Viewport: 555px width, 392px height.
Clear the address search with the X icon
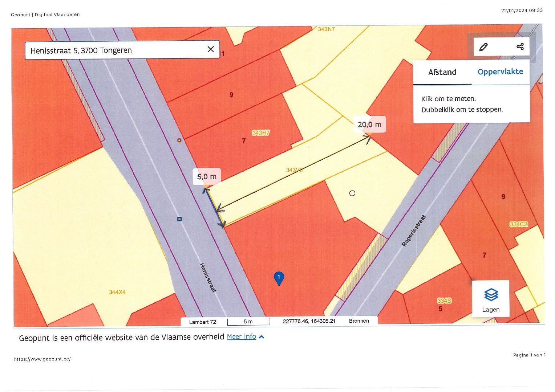pyautogui.click(x=211, y=49)
